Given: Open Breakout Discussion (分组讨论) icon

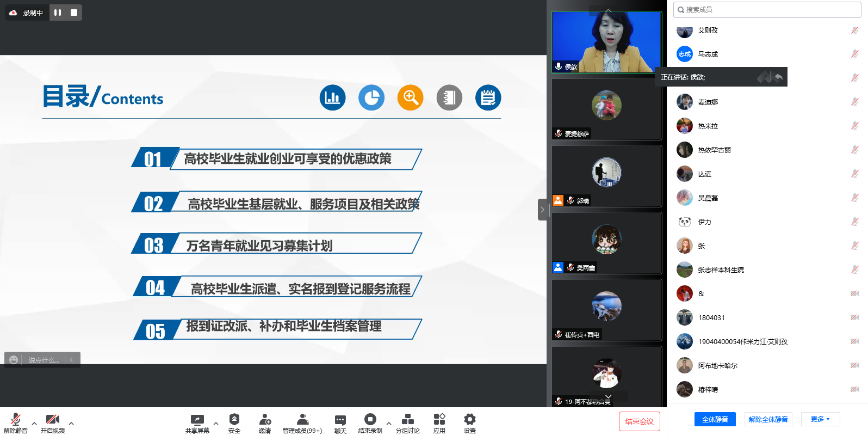Looking at the screenshot, I should point(407,420).
